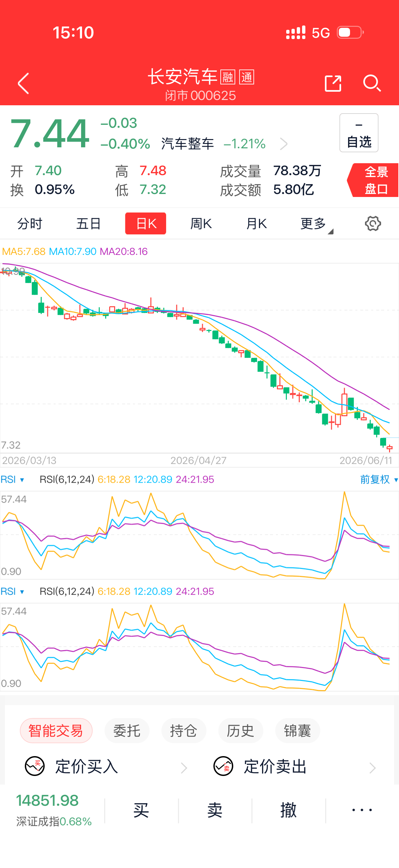Open the three-dots more menu

(x=362, y=810)
